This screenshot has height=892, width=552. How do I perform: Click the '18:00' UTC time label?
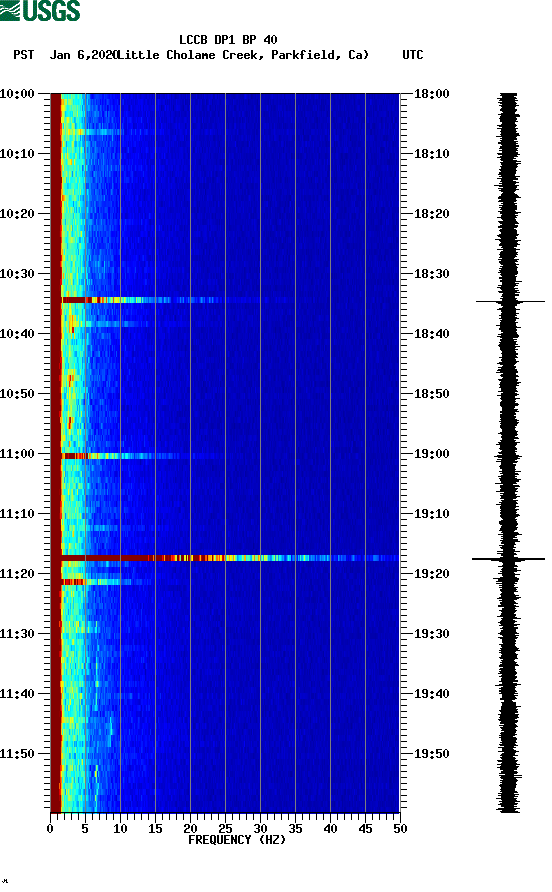pos(431,93)
